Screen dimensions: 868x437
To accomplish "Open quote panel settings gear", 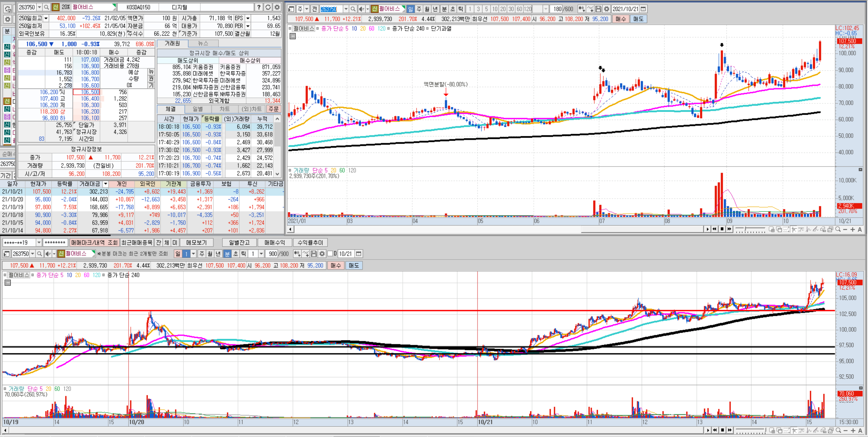I will pyautogui.click(x=277, y=7).
